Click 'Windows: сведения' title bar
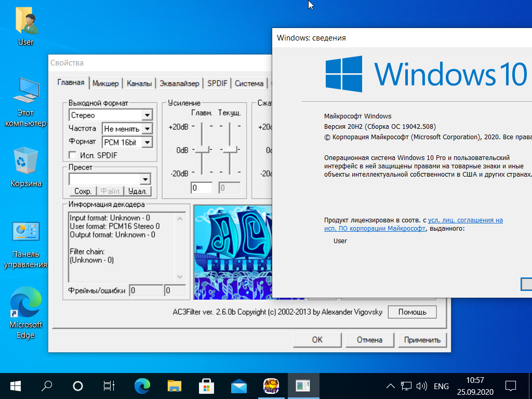Screen dimensions: 532x399 click(x=402, y=37)
